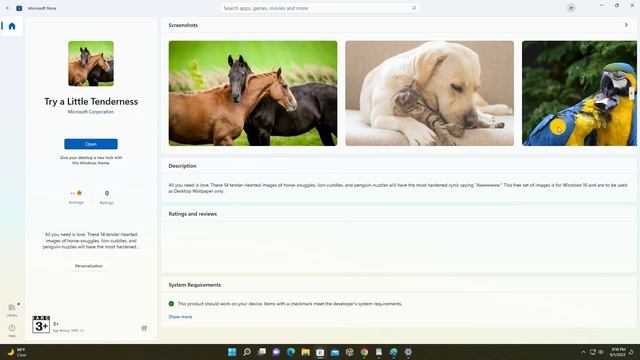Select the Personalization category tag

pyautogui.click(x=89, y=266)
